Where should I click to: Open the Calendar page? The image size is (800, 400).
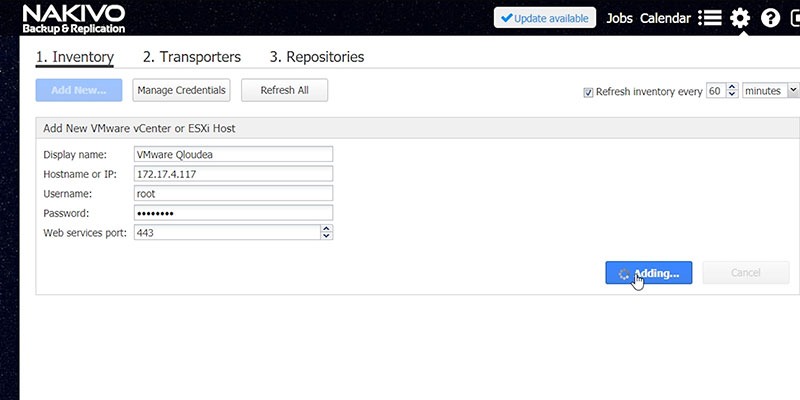point(665,18)
